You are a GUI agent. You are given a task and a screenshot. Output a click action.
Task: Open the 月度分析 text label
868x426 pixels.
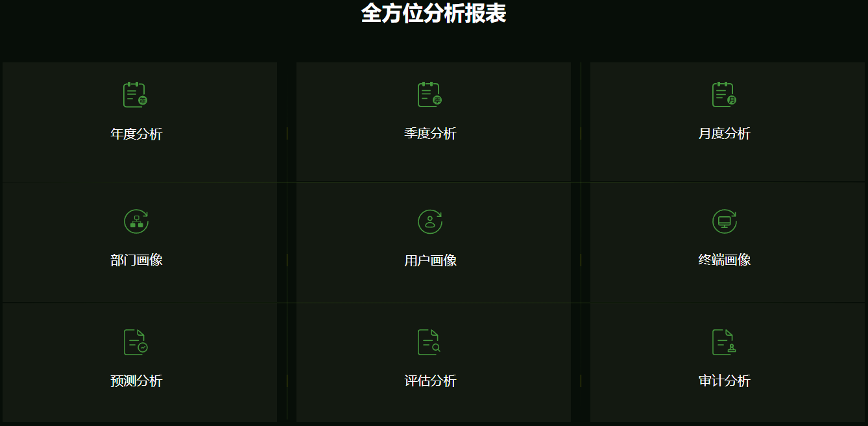725,134
